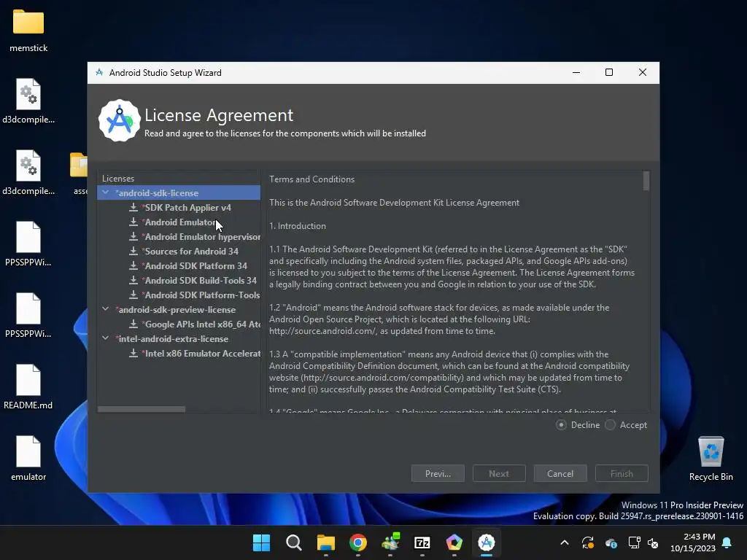The image size is (747, 560).
Task: Click the Terms and Conditions vertical scrollbar thumb
Action: [646, 181]
